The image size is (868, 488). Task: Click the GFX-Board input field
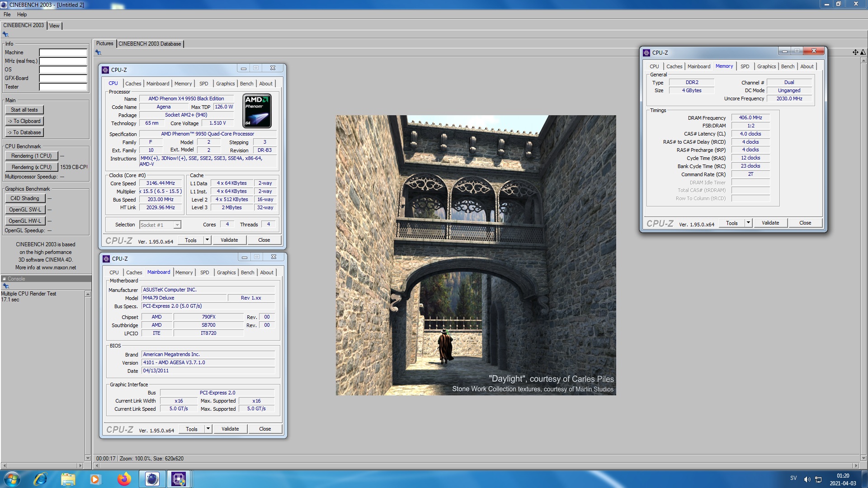[63, 78]
